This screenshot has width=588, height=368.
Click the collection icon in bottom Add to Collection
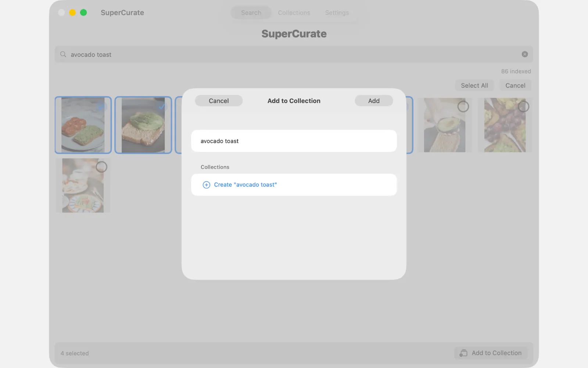pos(463,353)
